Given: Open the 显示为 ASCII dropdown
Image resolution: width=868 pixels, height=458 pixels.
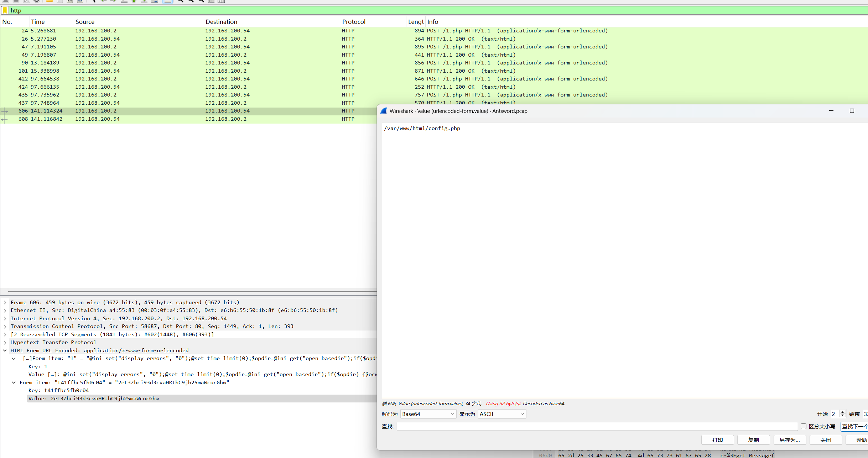Looking at the screenshot, I should pyautogui.click(x=501, y=414).
